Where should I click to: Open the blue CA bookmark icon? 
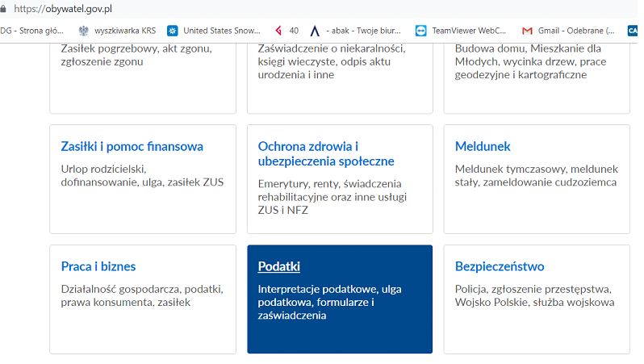point(633,31)
